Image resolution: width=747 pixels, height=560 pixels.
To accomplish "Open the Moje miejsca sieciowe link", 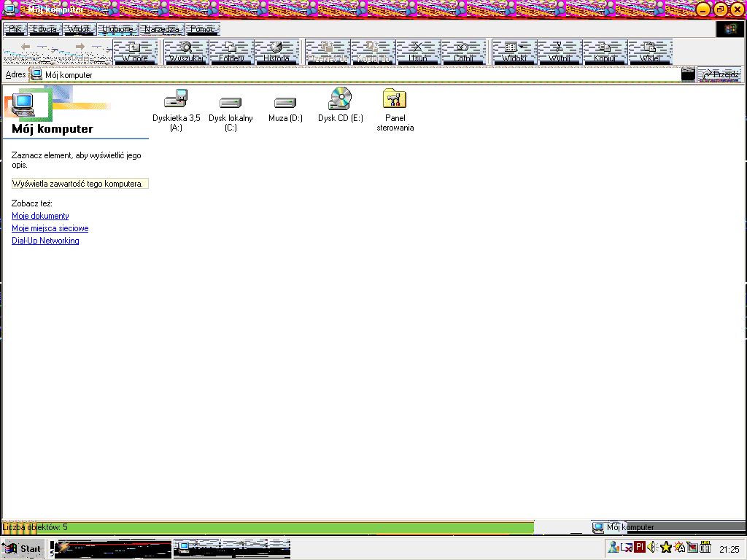I will 50,228.
